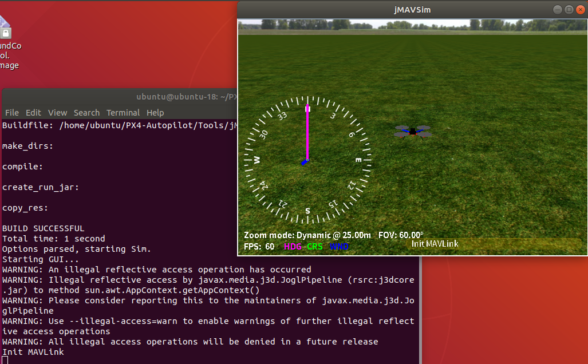Click the N marker at the compass top

point(307,109)
